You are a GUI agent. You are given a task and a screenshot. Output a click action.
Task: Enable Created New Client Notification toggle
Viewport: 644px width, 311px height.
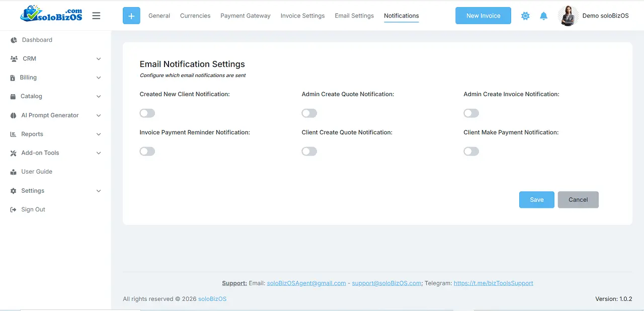pyautogui.click(x=147, y=113)
